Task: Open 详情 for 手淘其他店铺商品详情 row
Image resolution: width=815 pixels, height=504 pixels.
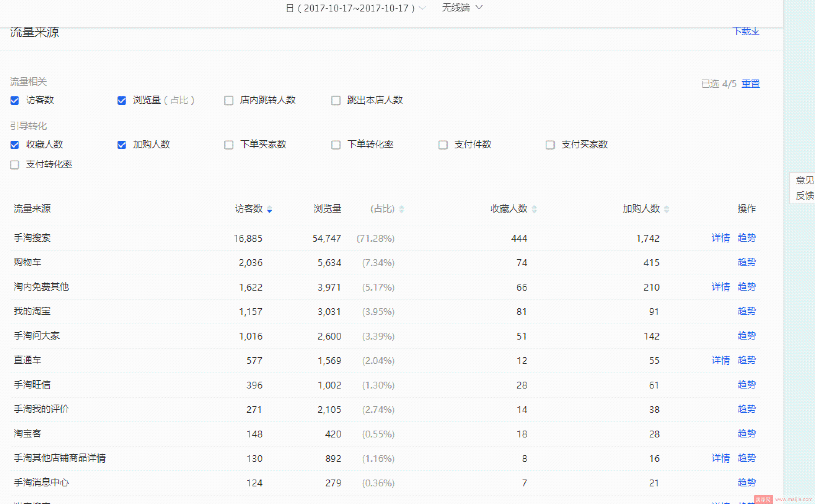Action: (721, 458)
